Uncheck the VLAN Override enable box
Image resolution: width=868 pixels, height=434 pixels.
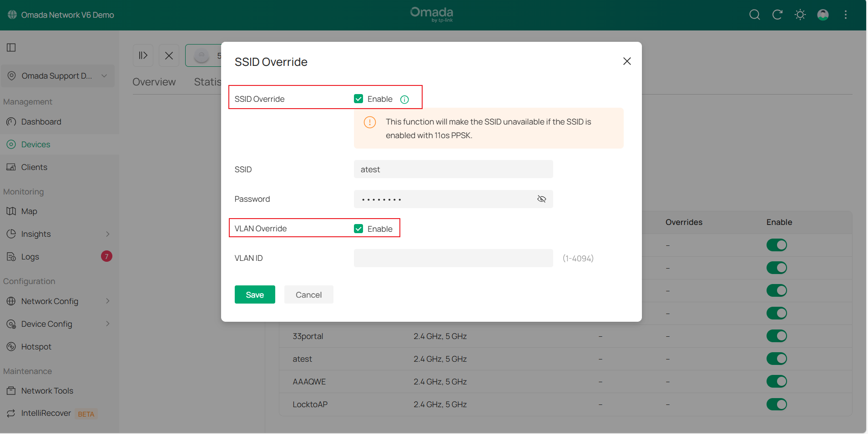pyautogui.click(x=358, y=229)
